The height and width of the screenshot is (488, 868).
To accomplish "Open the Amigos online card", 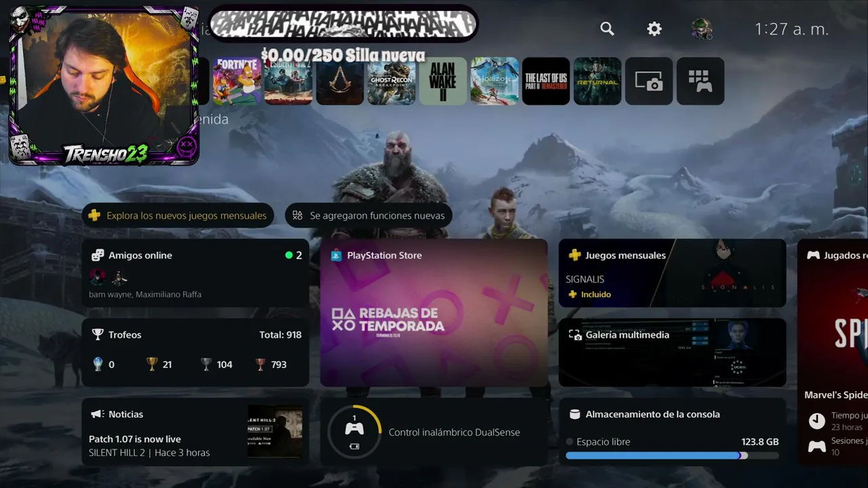I will [x=195, y=273].
